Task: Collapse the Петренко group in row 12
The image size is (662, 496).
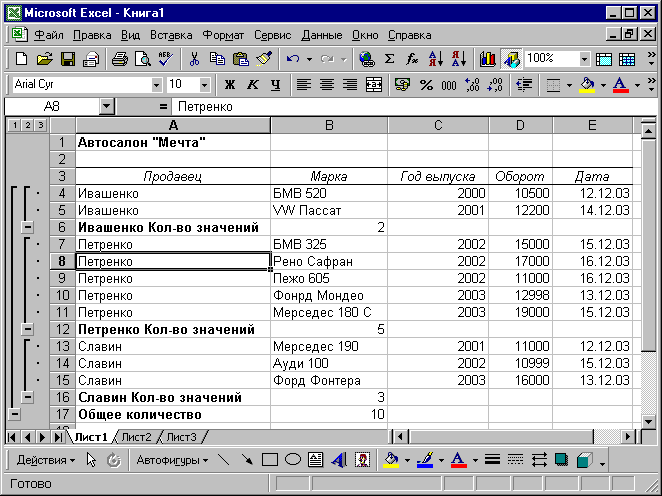Action: click(x=27, y=329)
